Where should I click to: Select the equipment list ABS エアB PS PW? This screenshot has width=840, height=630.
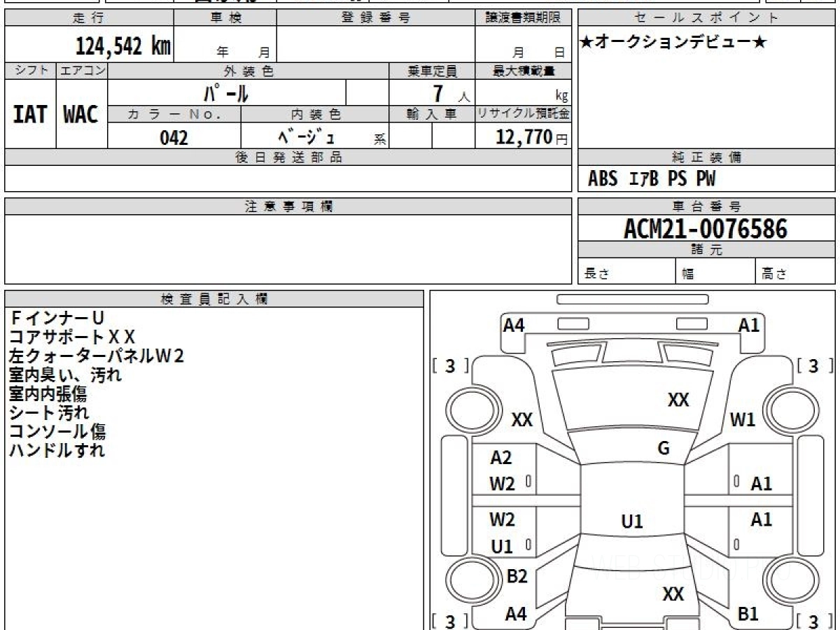(652, 179)
